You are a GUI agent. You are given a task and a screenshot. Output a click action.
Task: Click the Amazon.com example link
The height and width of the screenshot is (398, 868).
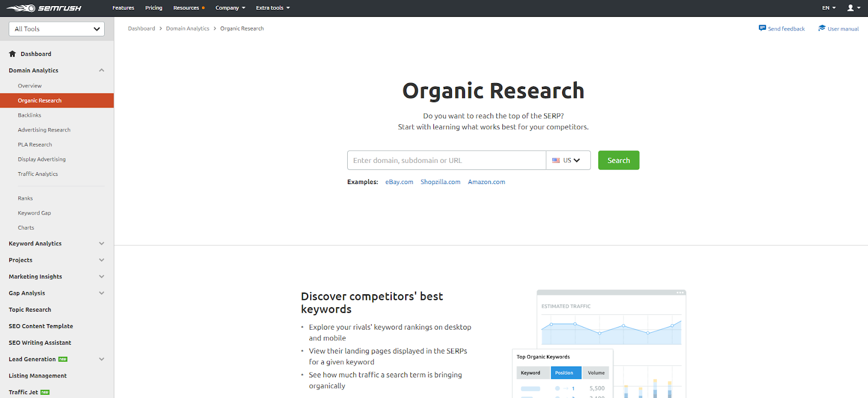(487, 182)
